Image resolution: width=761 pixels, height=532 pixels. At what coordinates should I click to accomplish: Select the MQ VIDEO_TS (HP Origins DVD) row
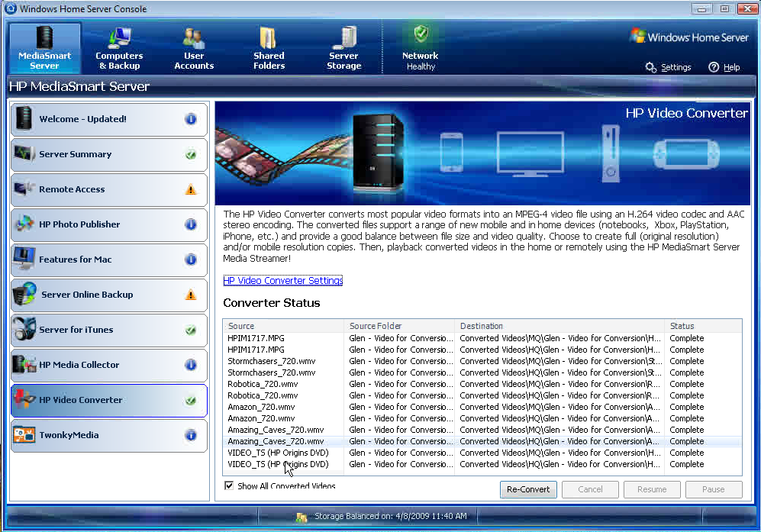[482, 453]
